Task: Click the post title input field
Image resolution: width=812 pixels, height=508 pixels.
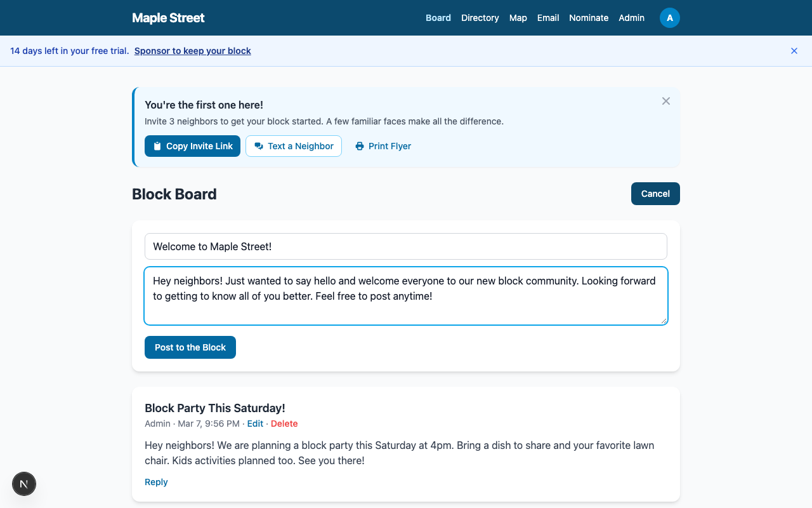Action: [x=405, y=246]
